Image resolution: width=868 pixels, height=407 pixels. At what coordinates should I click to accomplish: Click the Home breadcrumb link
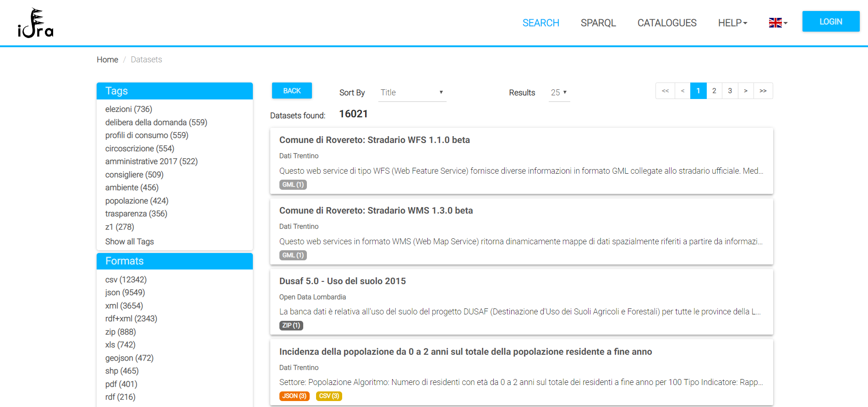coord(107,60)
